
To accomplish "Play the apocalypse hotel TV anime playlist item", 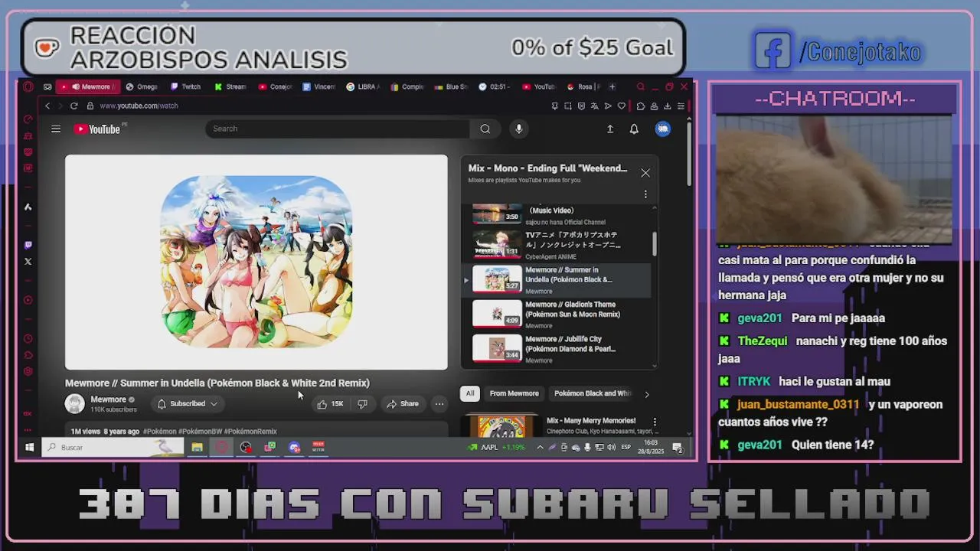I will (557, 246).
